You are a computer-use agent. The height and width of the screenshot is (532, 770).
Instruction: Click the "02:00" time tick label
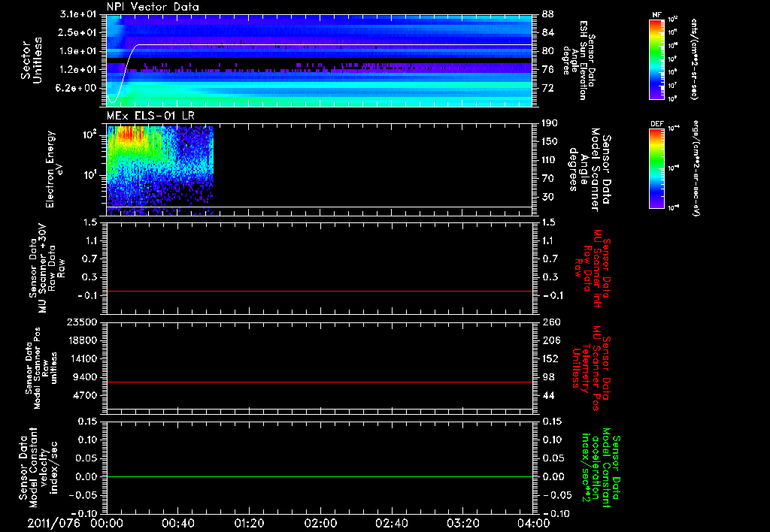pyautogui.click(x=320, y=523)
